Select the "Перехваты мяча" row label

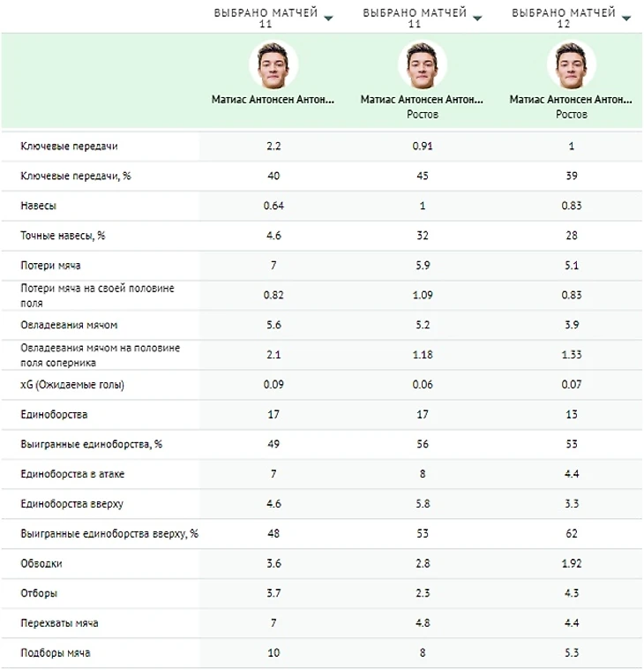pyautogui.click(x=59, y=623)
